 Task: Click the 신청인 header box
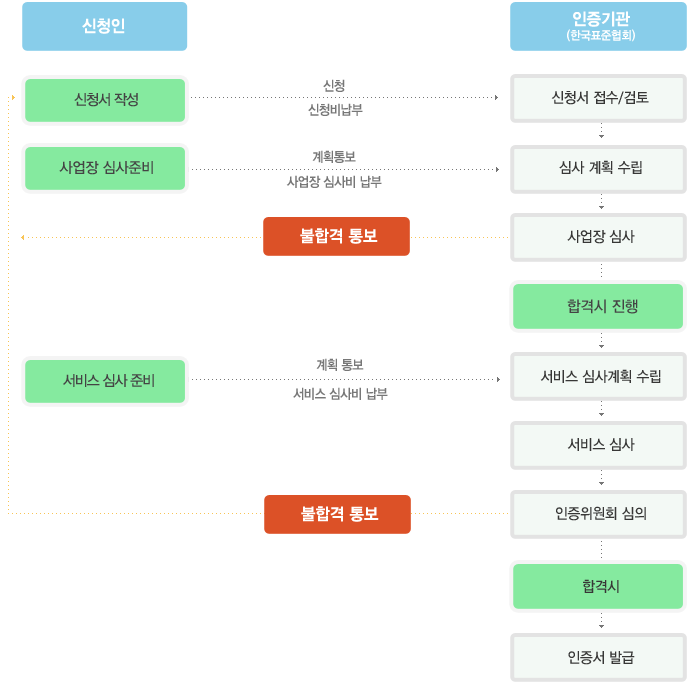tap(104, 26)
